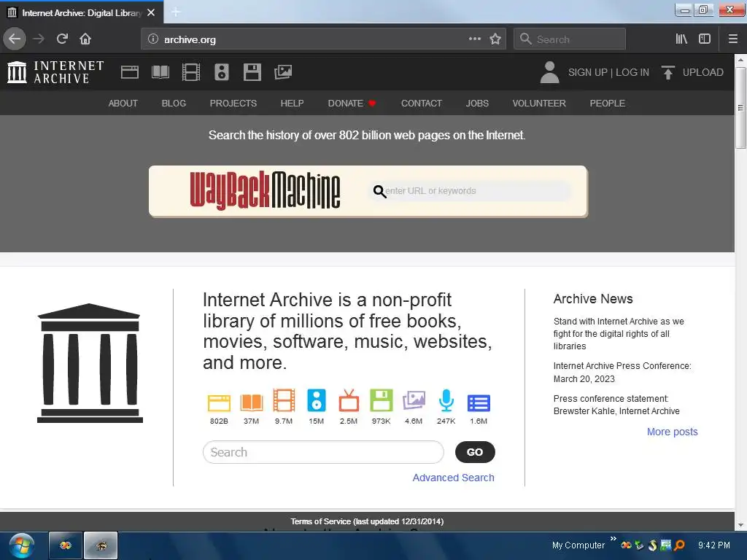Open the Images icon in header
This screenshot has width=747, height=560.
[283, 72]
